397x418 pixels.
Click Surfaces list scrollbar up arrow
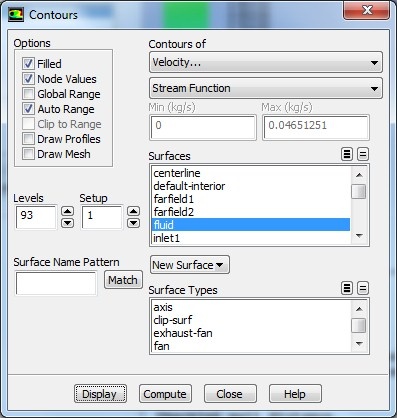pos(359,175)
